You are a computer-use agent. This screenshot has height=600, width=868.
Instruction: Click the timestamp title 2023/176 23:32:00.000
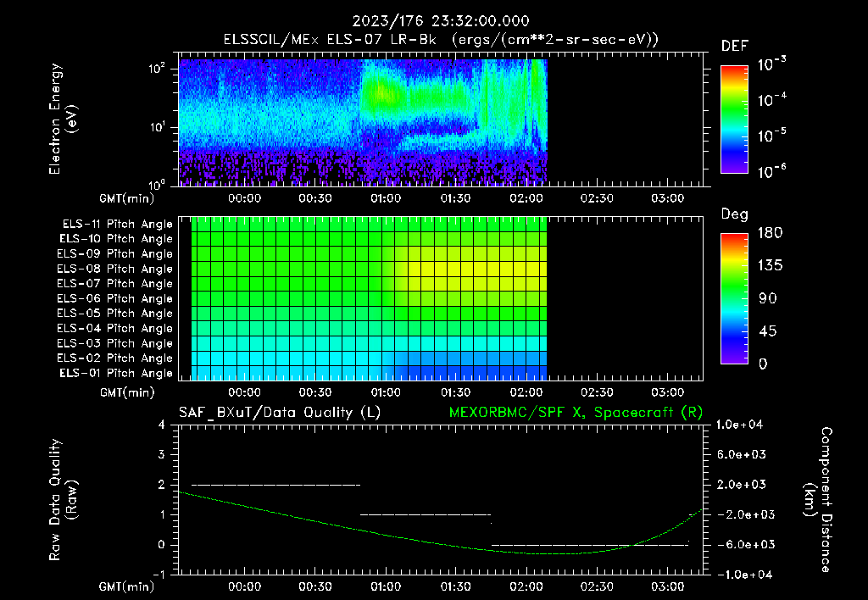pos(441,21)
